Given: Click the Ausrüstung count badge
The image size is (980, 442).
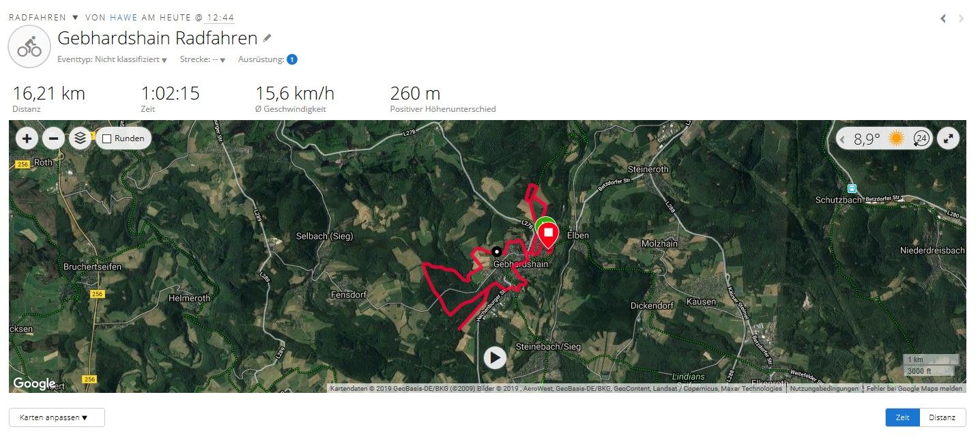Looking at the screenshot, I should (x=292, y=59).
